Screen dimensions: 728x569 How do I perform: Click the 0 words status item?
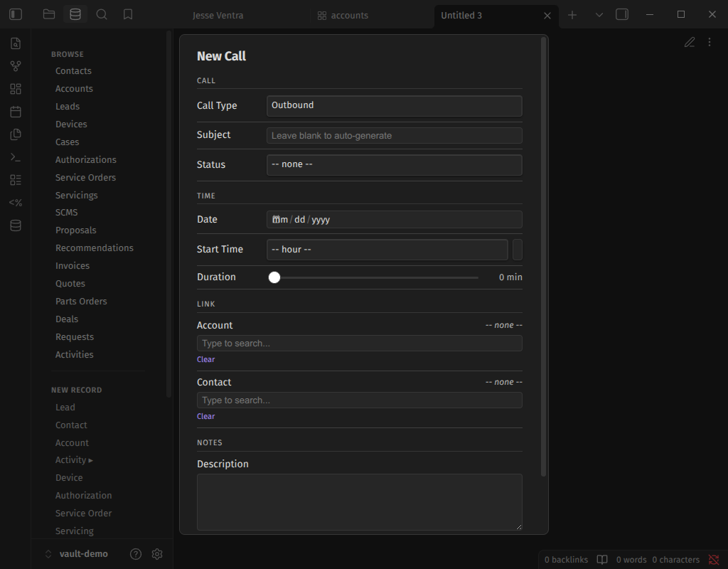631,560
